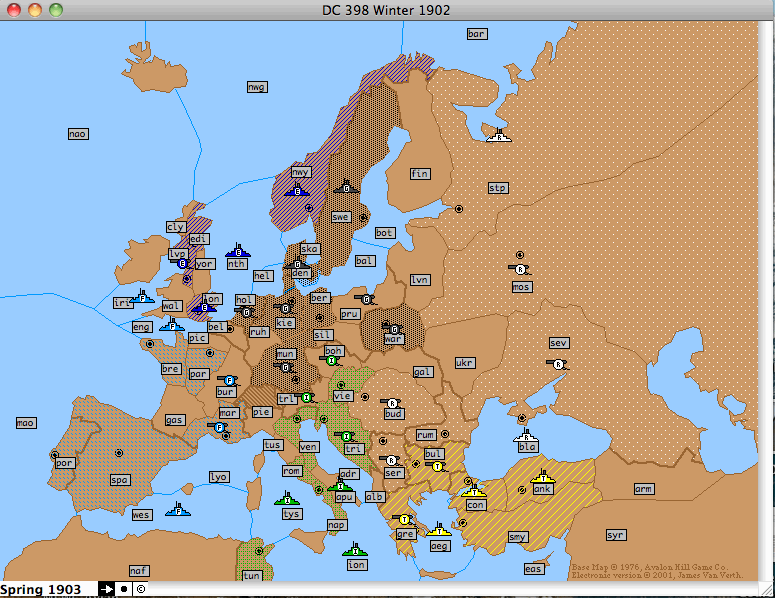Image resolution: width=775 pixels, height=598 pixels.
Task: Click the arrow button in the bottom bar
Action: [106, 589]
